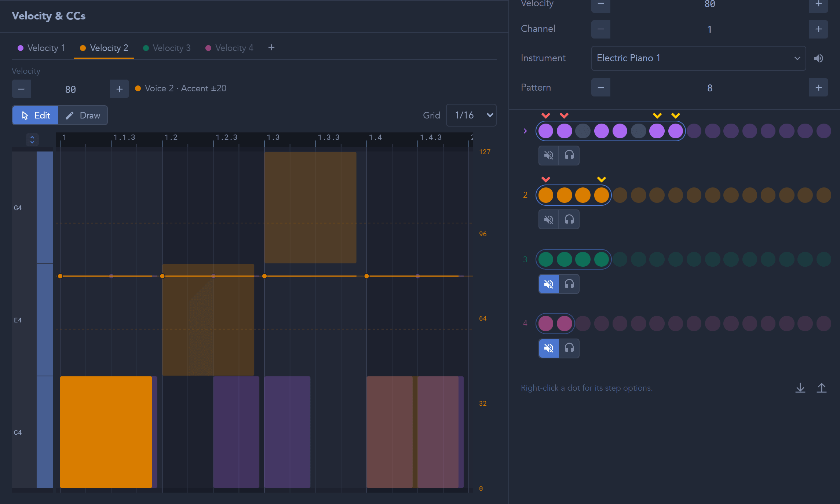Image resolution: width=840 pixels, height=504 pixels.
Task: Switch to Velocity 1 tab
Action: tap(41, 48)
